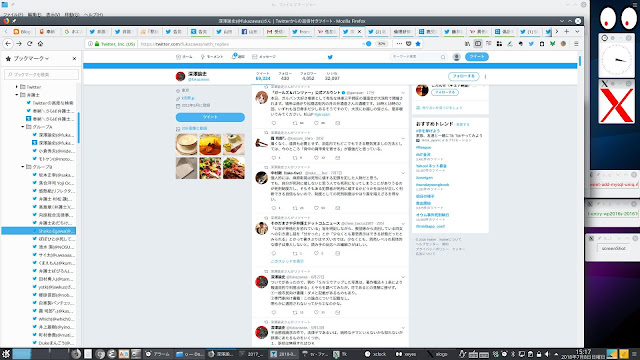Collapse the グループA bookmark folder
The image size is (640, 360).
click(x=23, y=127)
